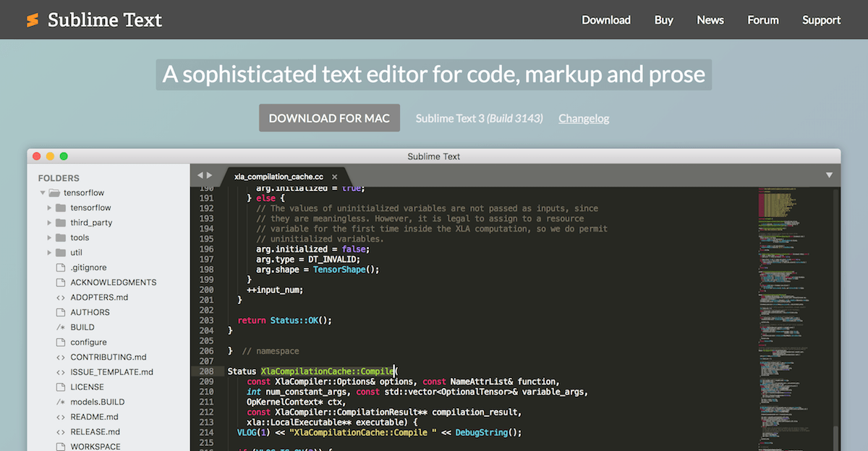
Task: Expand the tools folder
Action: click(x=49, y=237)
